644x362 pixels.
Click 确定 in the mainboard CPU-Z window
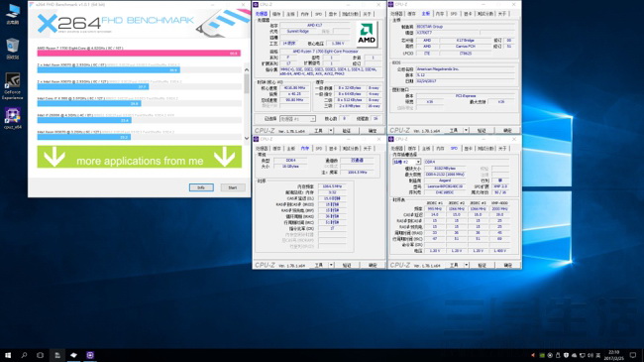click(x=507, y=130)
